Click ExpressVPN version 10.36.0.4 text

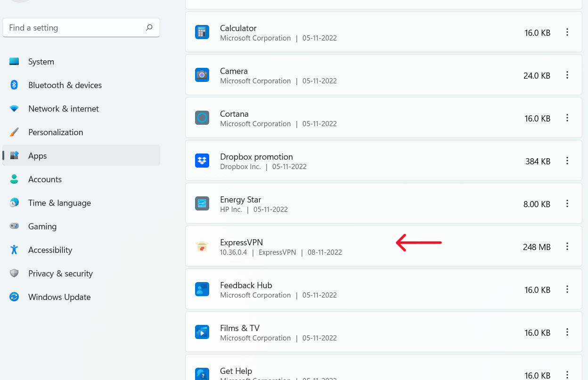pos(233,252)
